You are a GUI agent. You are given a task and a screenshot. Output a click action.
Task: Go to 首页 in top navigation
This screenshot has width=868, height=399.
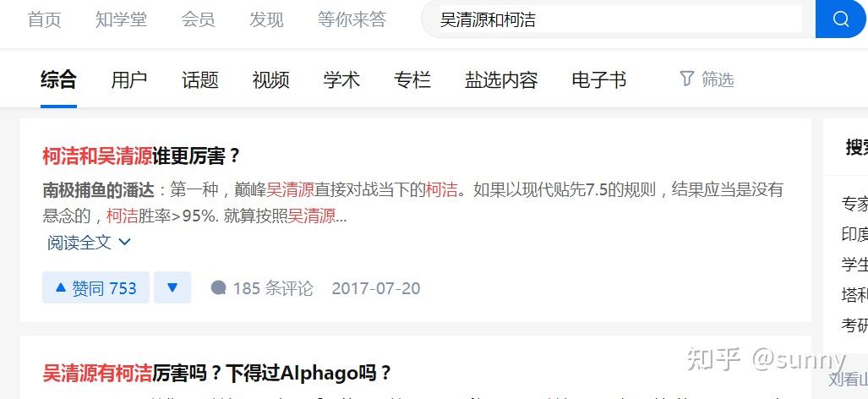[x=44, y=20]
